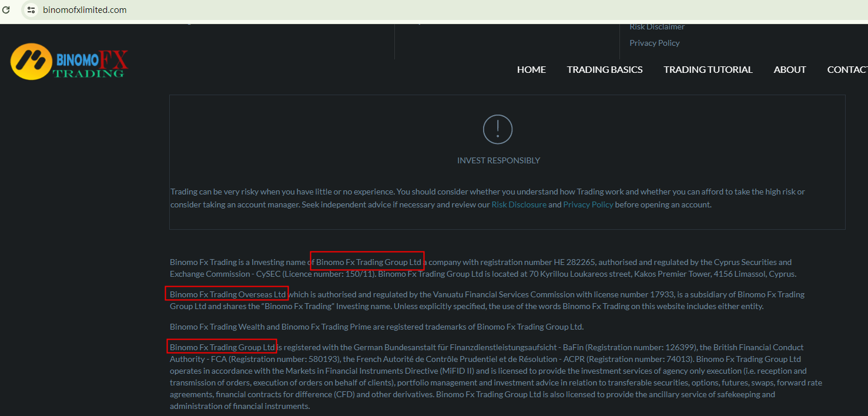The height and width of the screenshot is (416, 868).
Task: Open the site information icon in address bar
Action: pos(31,10)
